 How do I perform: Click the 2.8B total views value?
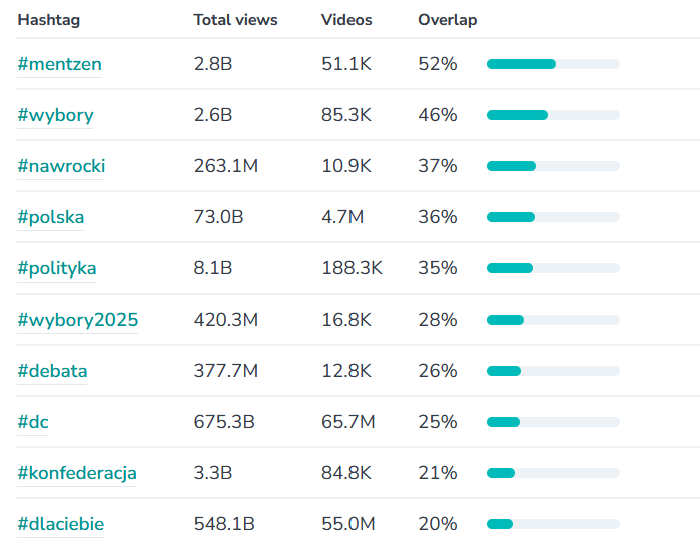[x=213, y=64]
